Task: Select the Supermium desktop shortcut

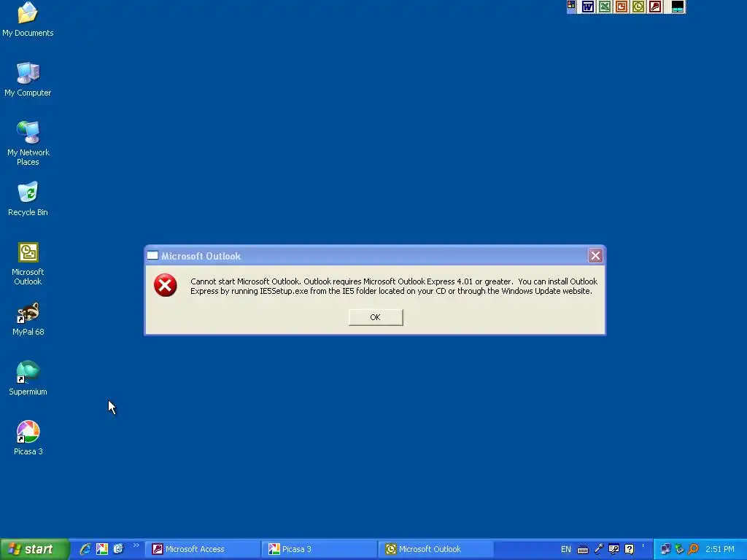Action: click(x=28, y=378)
